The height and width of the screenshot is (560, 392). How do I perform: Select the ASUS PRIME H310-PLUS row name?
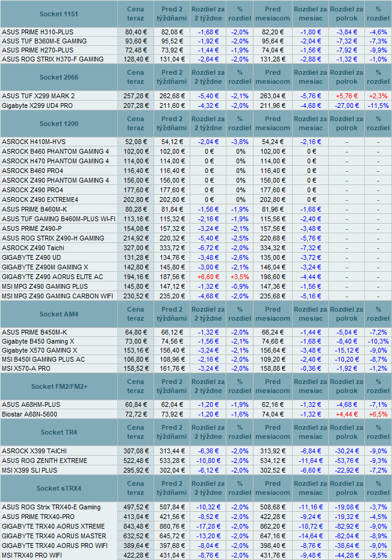tap(37, 32)
